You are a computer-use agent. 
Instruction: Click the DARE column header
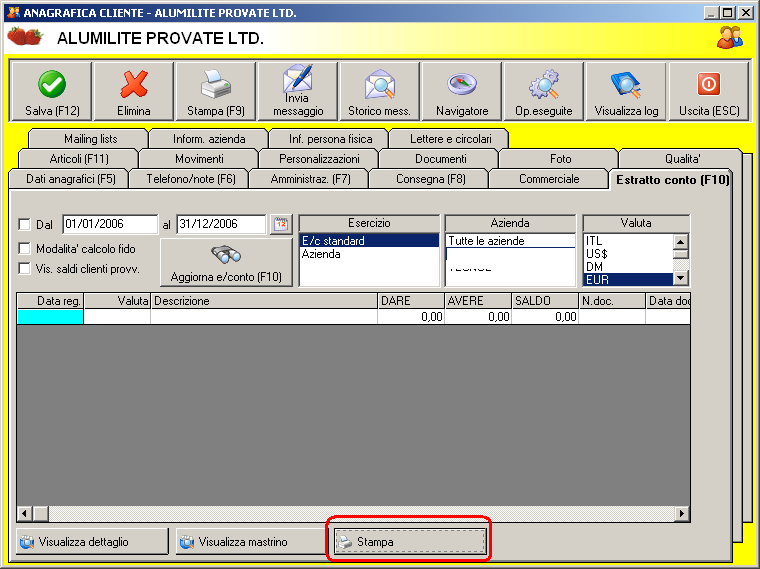[x=411, y=301]
